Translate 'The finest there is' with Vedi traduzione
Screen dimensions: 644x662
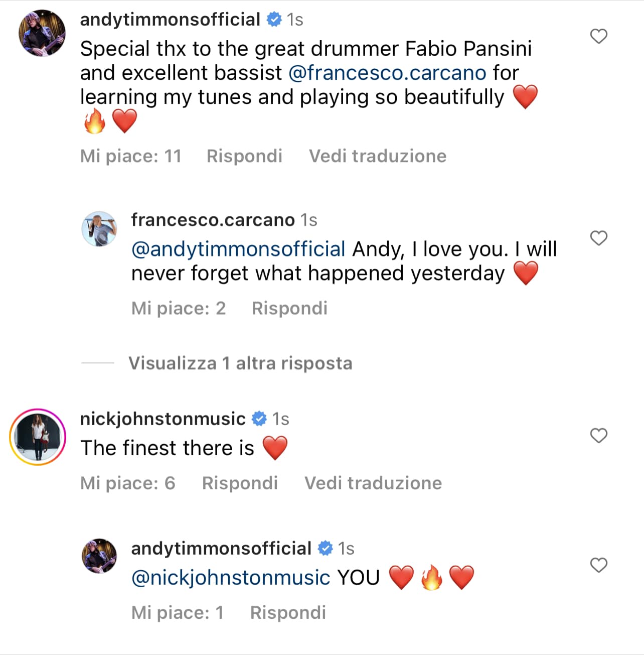pyautogui.click(x=373, y=483)
